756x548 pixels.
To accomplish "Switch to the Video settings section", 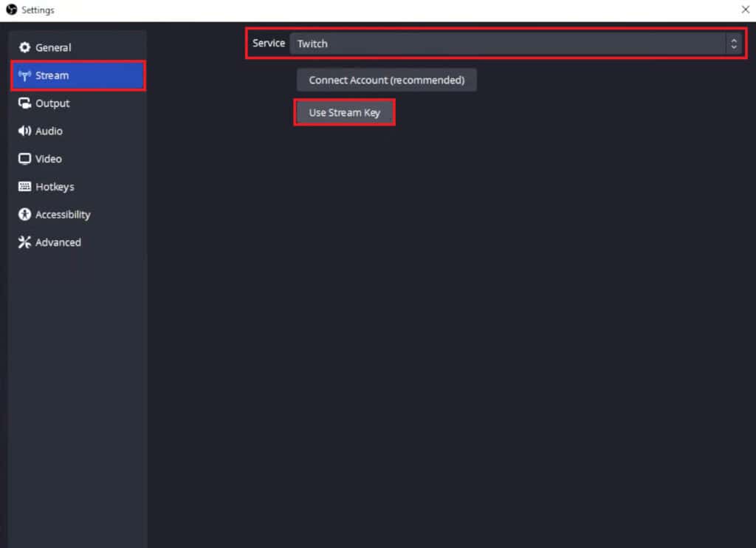I will (78, 159).
